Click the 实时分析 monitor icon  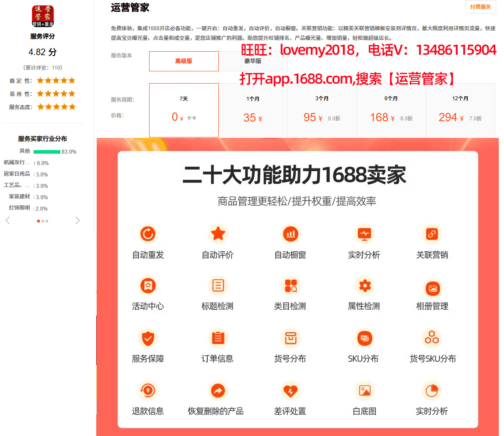[x=364, y=234]
